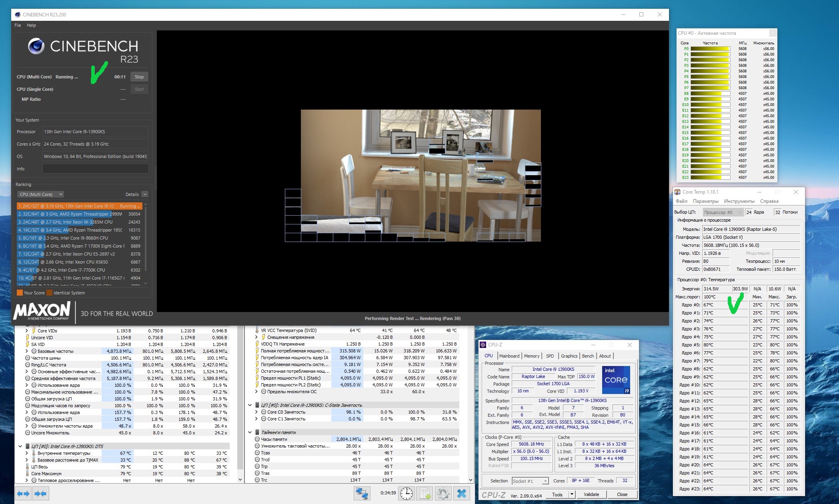Click the HWiNFO expand columns arrows icon
This screenshot has height=504, width=839.
[x=23, y=494]
